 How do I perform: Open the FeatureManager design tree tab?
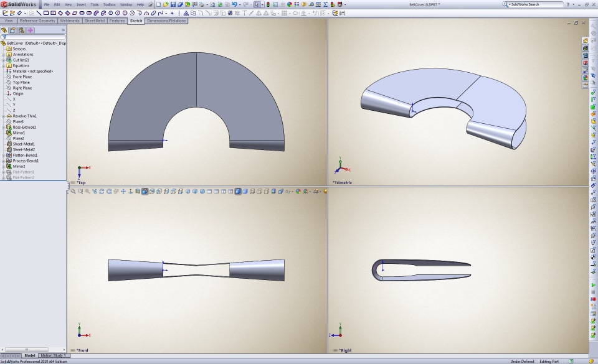tap(4, 30)
